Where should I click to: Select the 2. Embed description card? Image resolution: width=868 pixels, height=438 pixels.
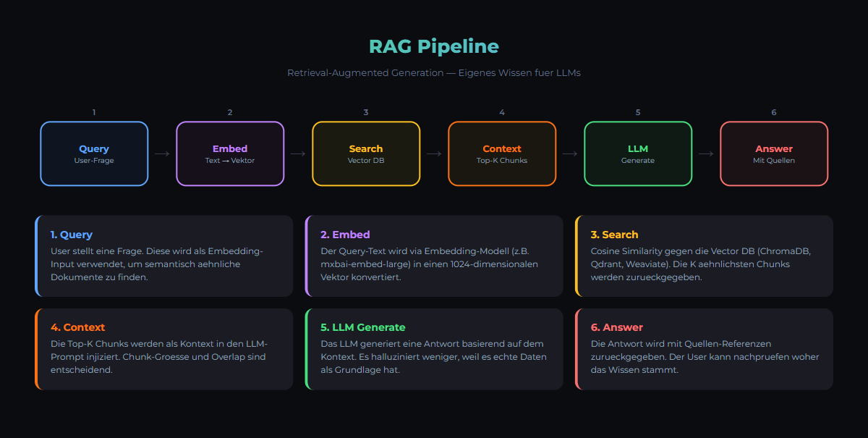[x=434, y=256]
